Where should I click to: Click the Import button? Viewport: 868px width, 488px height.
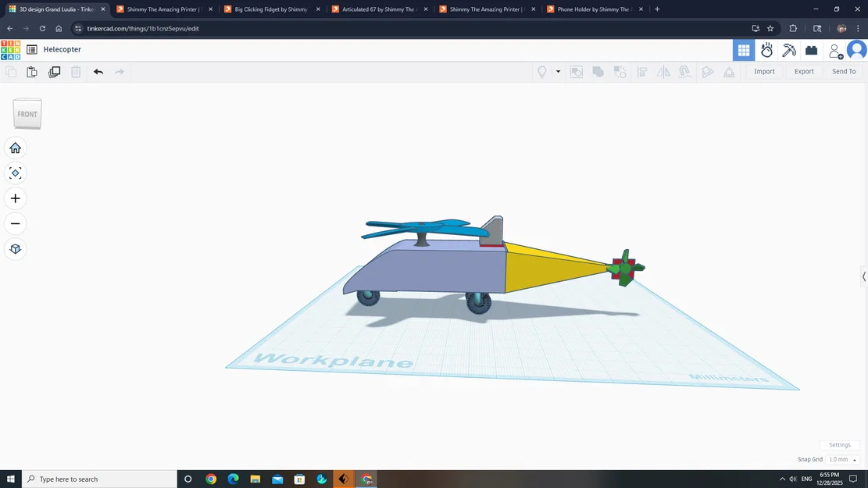click(764, 71)
